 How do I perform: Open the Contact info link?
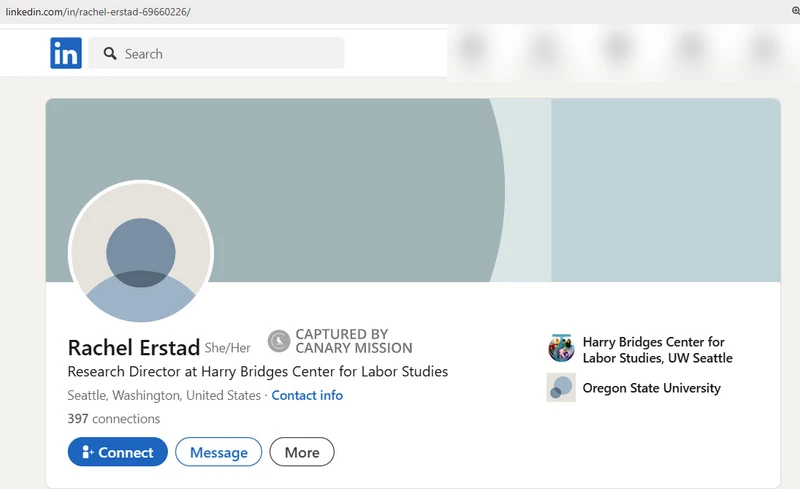(307, 396)
